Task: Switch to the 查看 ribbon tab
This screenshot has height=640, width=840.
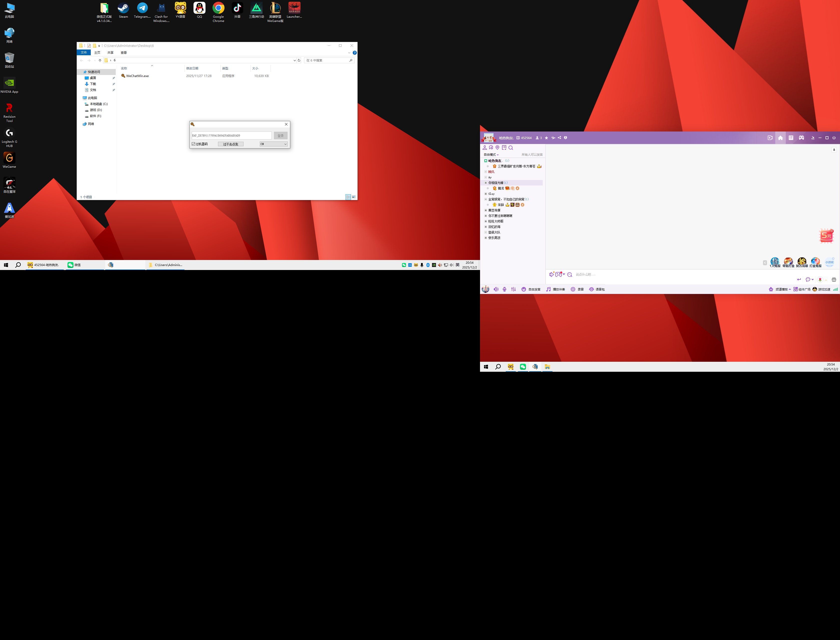Action: (x=124, y=52)
